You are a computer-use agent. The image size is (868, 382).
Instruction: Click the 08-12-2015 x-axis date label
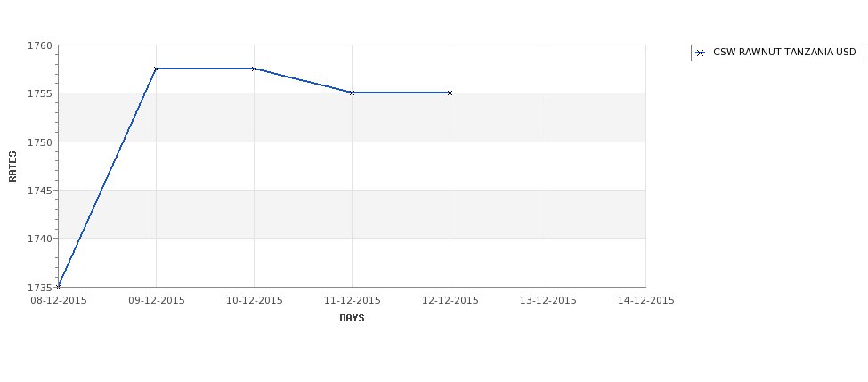pyautogui.click(x=59, y=300)
